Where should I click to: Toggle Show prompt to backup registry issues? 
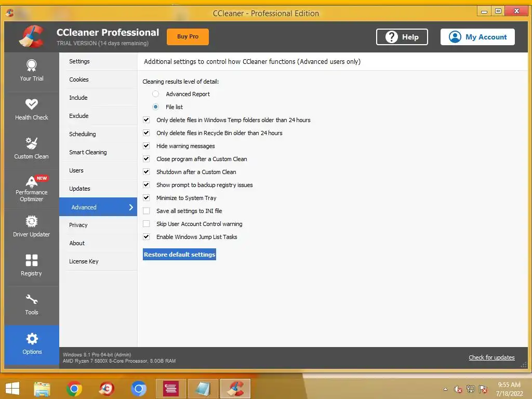coord(146,185)
